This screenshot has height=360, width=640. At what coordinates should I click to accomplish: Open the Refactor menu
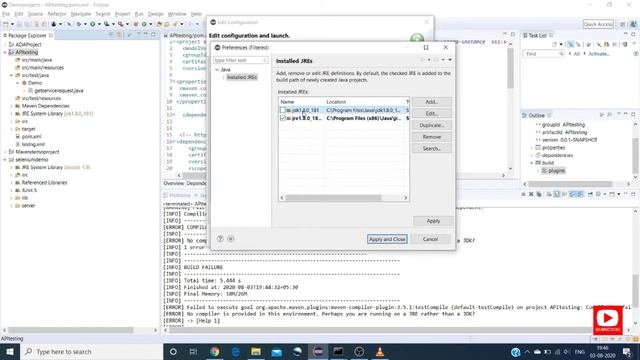[57, 14]
